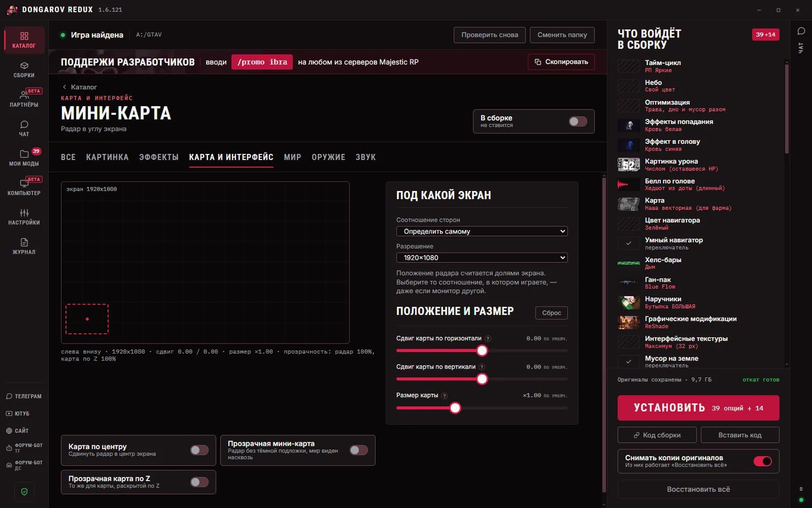
Task: Adjust the Размер карты slider handle
Action: (455, 408)
